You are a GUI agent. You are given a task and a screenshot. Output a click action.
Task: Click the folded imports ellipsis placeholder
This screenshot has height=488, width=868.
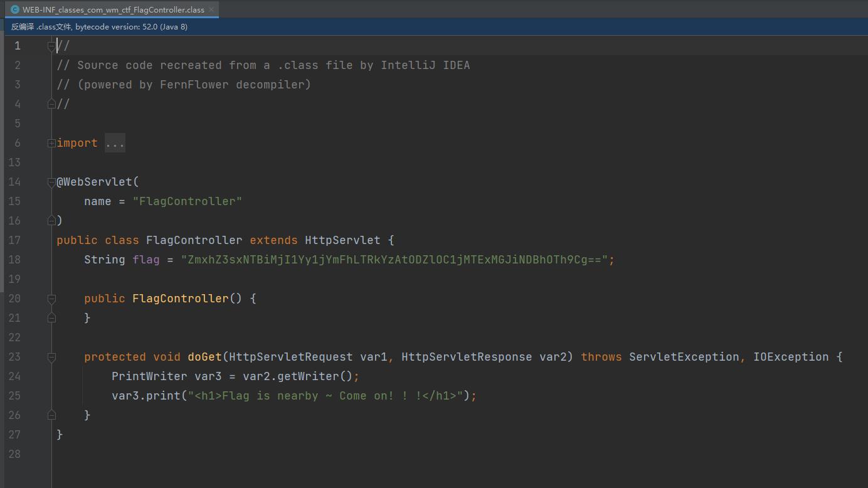[x=115, y=143]
